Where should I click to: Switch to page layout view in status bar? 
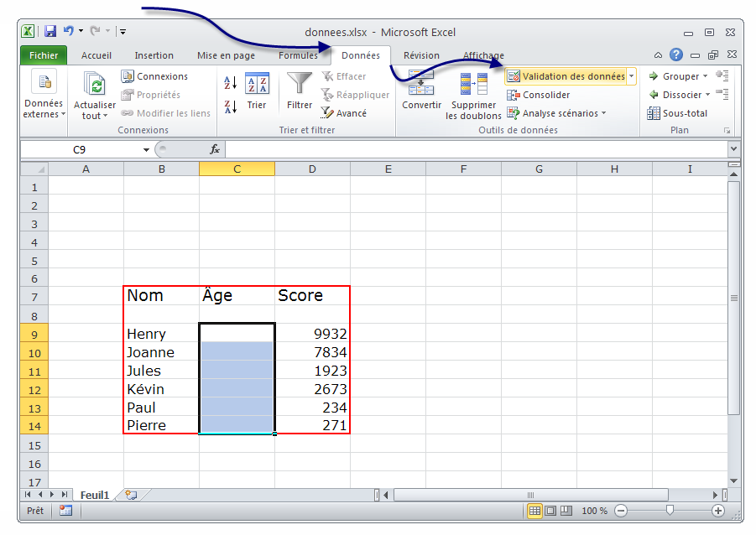[551, 511]
